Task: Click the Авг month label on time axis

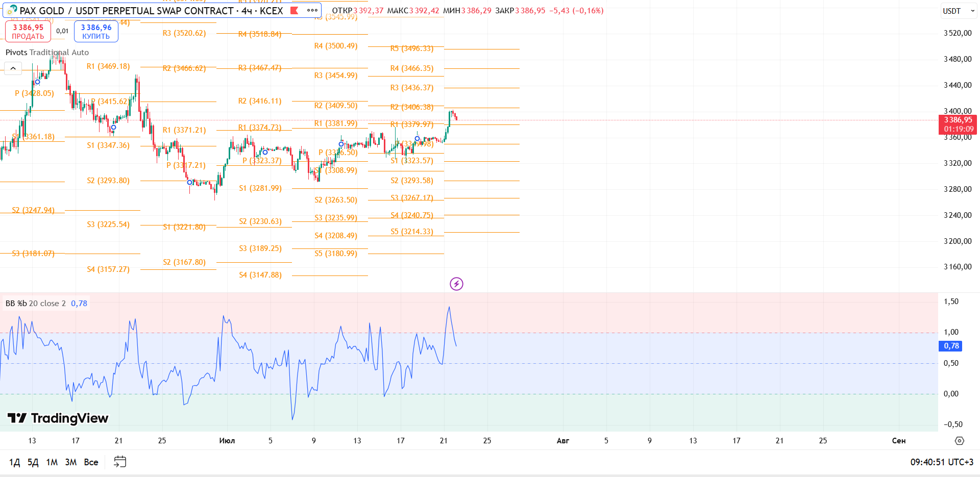Action: (563, 441)
